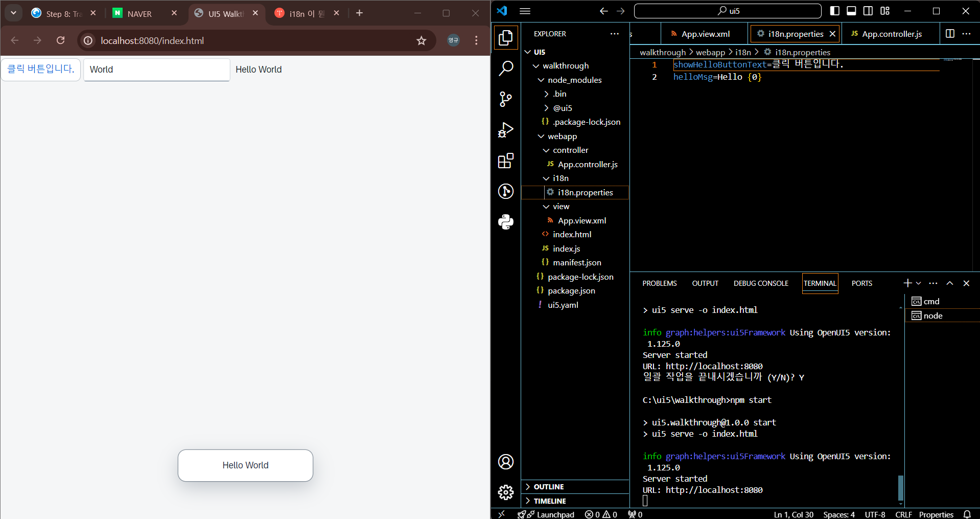Switch to the DEBUG CONSOLE panel tab
The height and width of the screenshot is (519, 980).
point(761,283)
